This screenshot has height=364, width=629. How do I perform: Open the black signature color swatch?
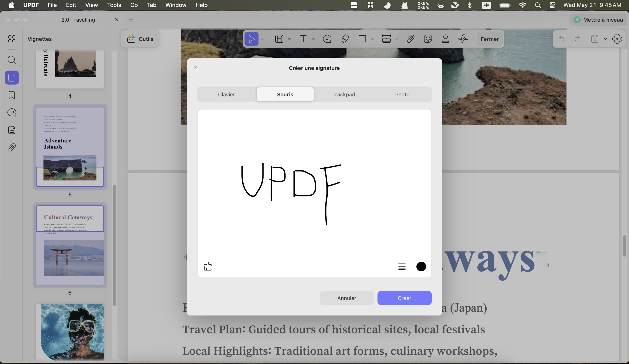421,267
